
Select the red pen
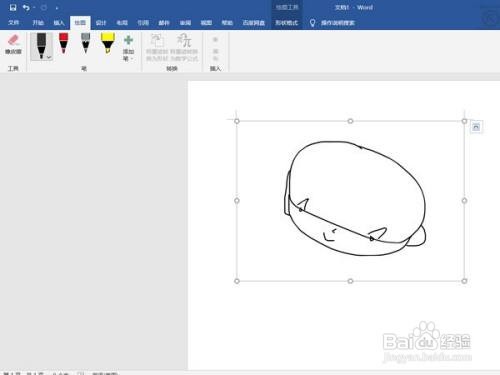click(63, 43)
